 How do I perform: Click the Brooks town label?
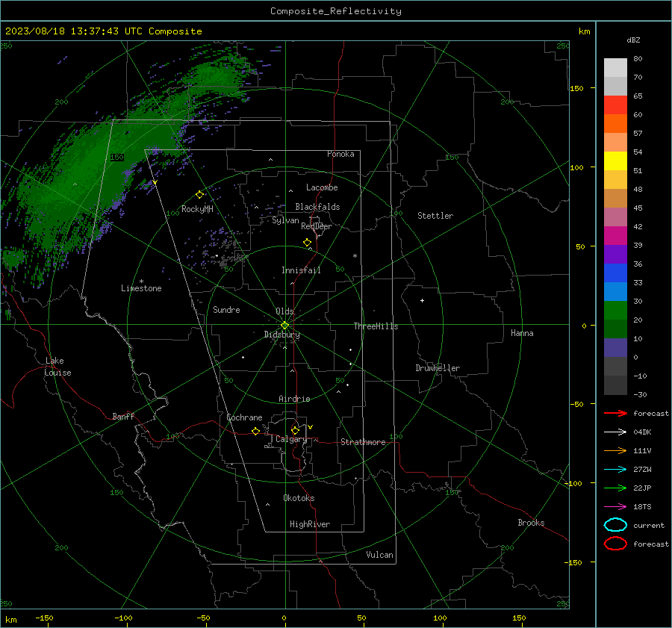pos(531,523)
